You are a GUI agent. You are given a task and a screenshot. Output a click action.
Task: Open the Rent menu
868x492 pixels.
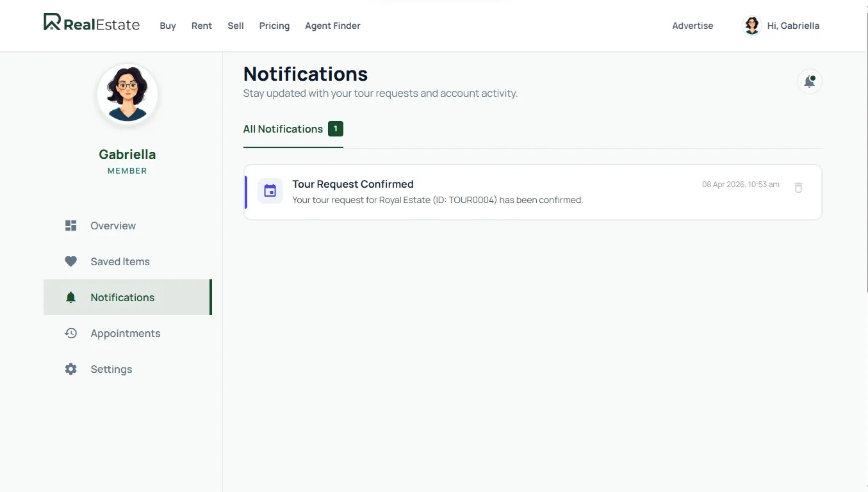coord(202,26)
